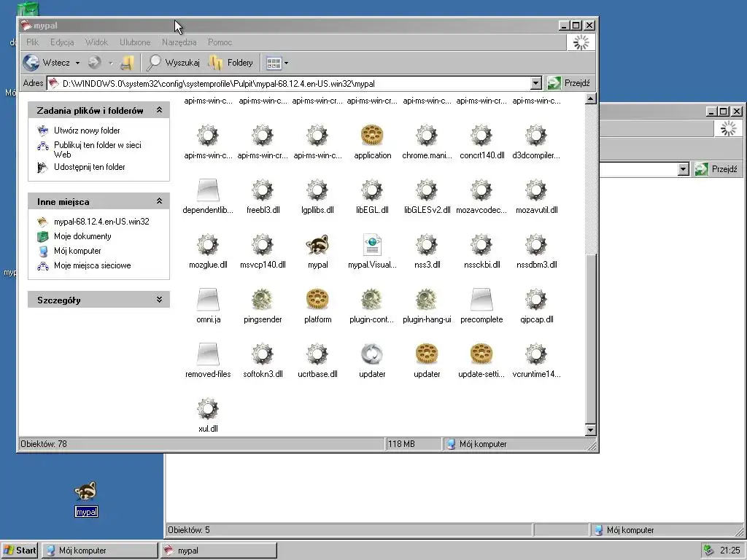Click Utwórz nowy folder link
Viewport: 747px width, 560px height.
coord(87,131)
